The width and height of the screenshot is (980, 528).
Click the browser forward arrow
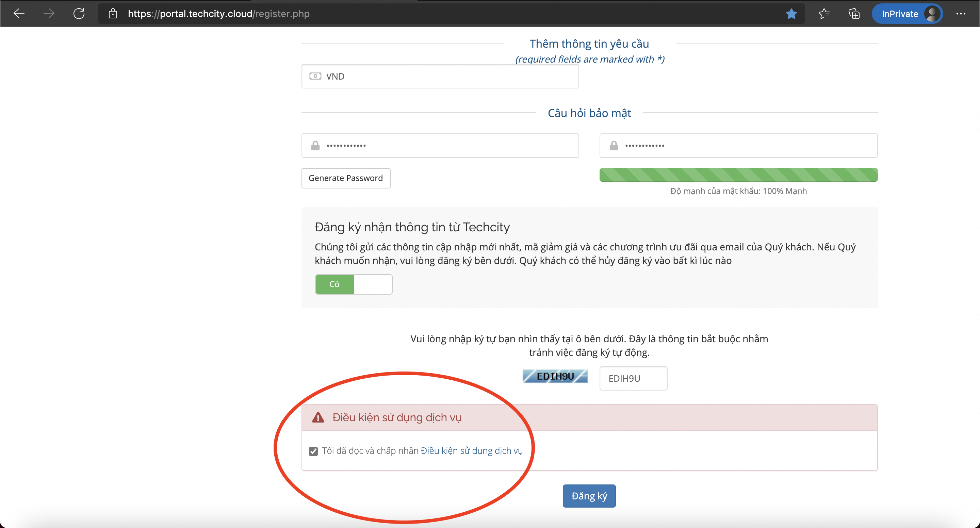[x=49, y=14]
